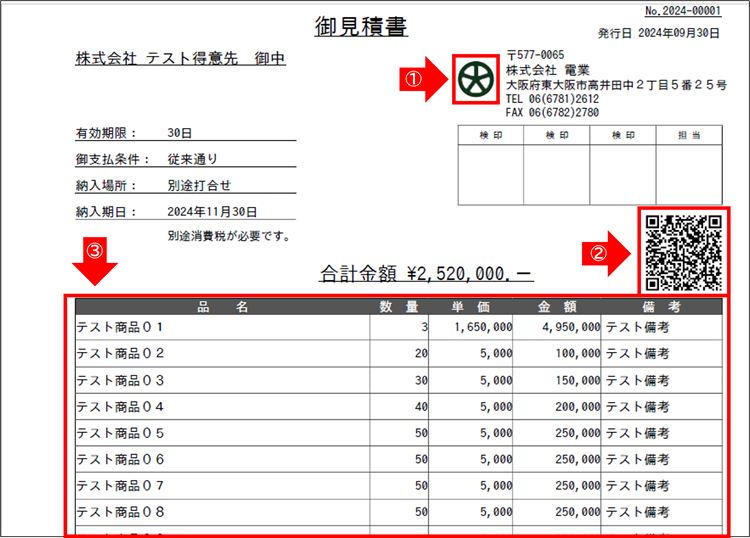
Task: Click the customer name 株式会社 テスト得意先 御中
Action: click(180, 59)
